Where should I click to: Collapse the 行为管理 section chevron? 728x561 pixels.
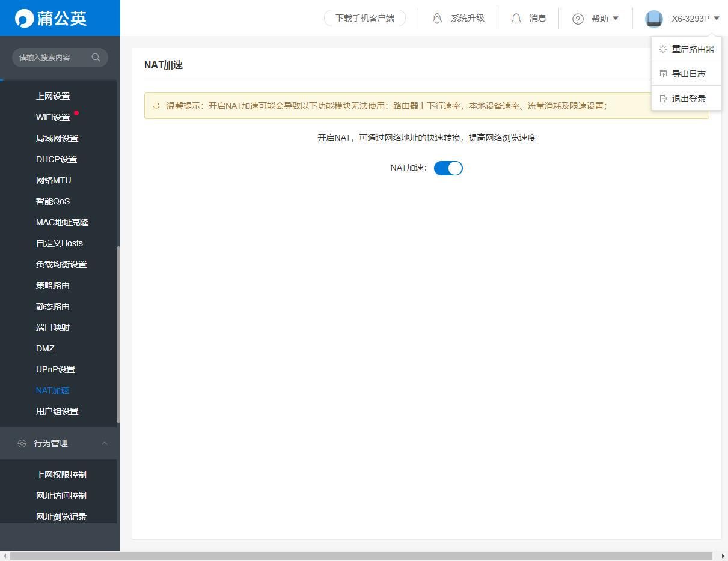104,443
